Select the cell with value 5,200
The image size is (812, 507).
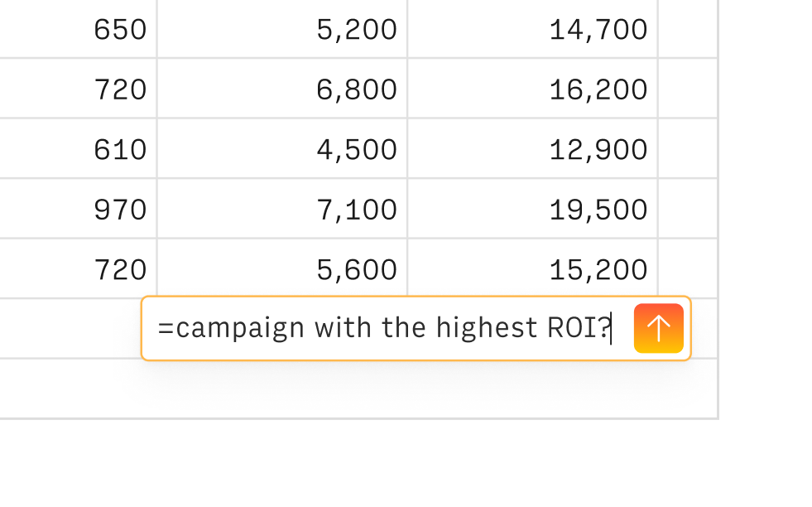[281, 30]
